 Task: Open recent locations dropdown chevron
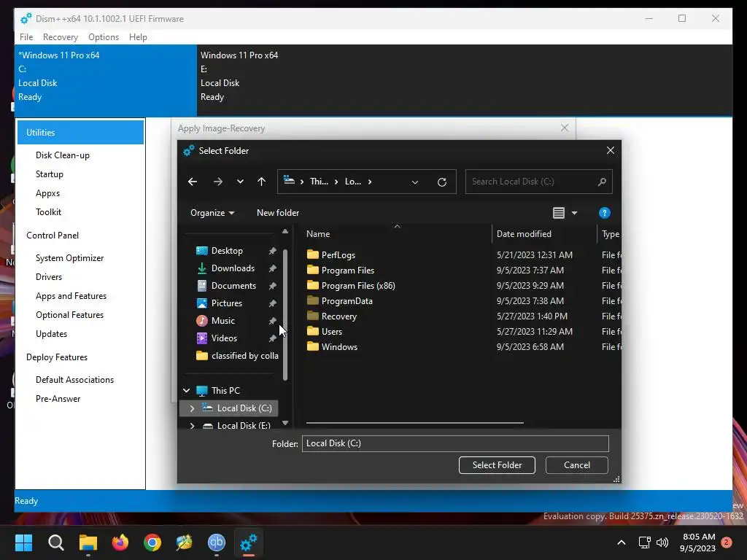pyautogui.click(x=240, y=182)
